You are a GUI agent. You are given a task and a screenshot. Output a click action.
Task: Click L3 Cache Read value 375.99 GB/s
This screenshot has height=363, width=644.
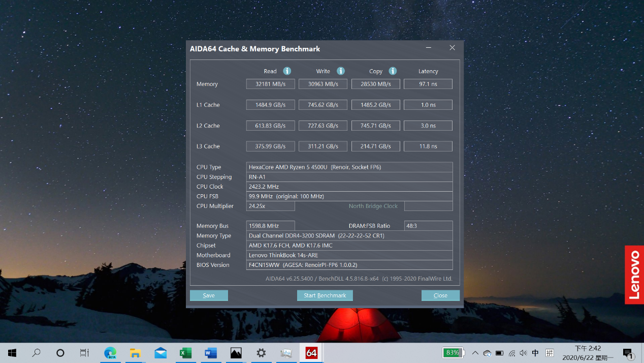click(x=271, y=146)
